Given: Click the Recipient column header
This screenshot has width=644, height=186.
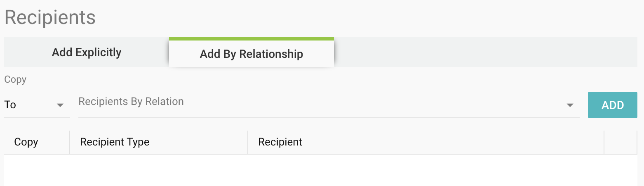Looking at the screenshot, I should coord(280,142).
